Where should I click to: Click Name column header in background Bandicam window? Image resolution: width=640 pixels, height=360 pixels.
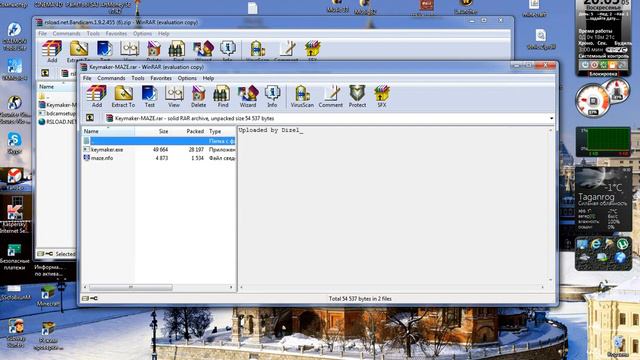tap(56, 87)
